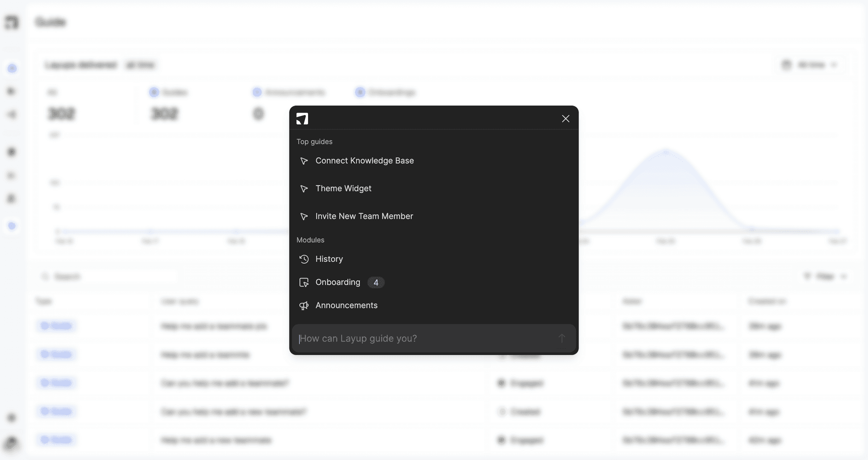
Task: Click the Layup logo at the sidebar top
Action: pyautogui.click(x=11, y=22)
